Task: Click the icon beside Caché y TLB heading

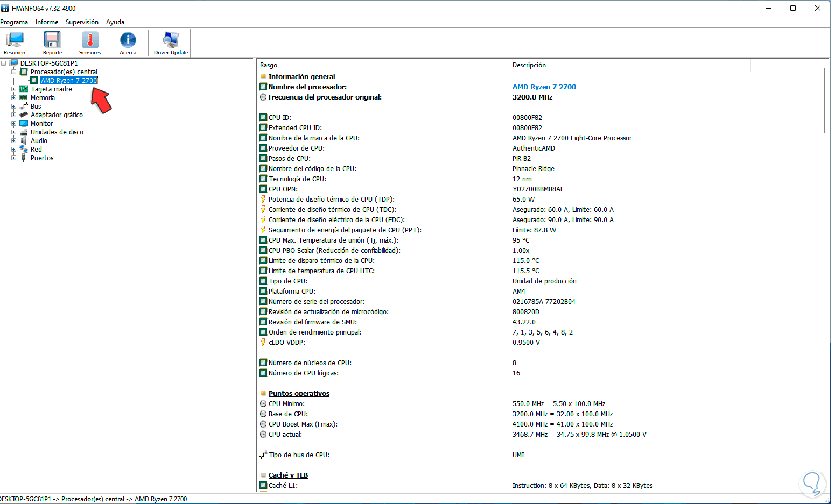Action: click(x=263, y=475)
